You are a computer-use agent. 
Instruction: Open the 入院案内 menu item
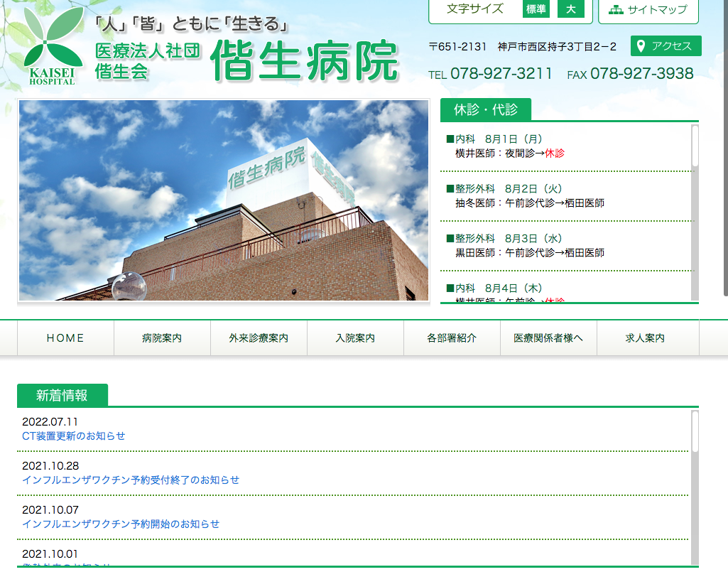click(355, 338)
